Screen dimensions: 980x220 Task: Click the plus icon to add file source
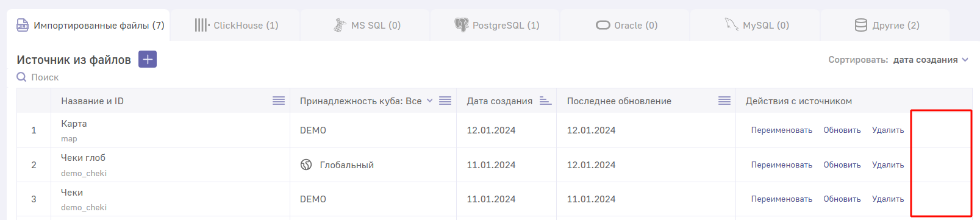click(148, 59)
